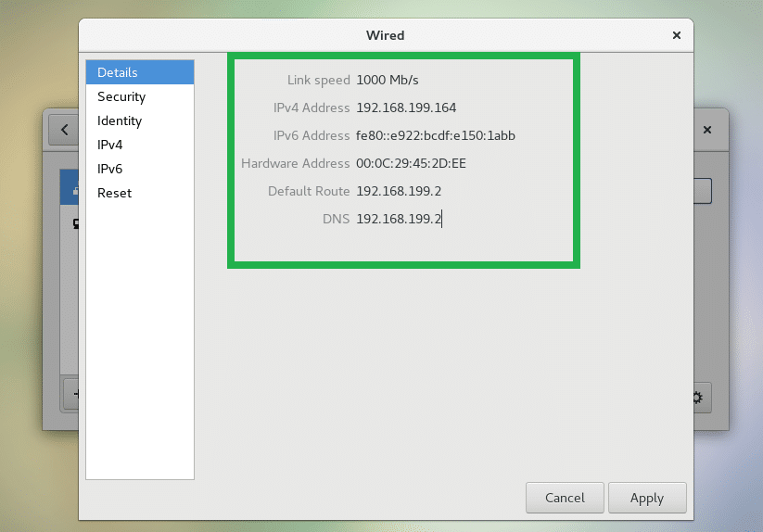Viewport: 763px width, 532px height.
Task: Close the Wired dialog
Action: click(x=677, y=35)
